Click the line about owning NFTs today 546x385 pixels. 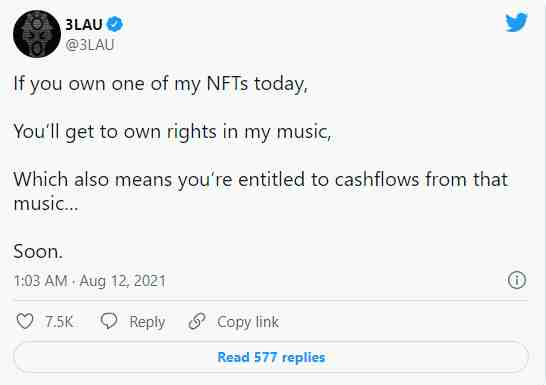[161, 85]
